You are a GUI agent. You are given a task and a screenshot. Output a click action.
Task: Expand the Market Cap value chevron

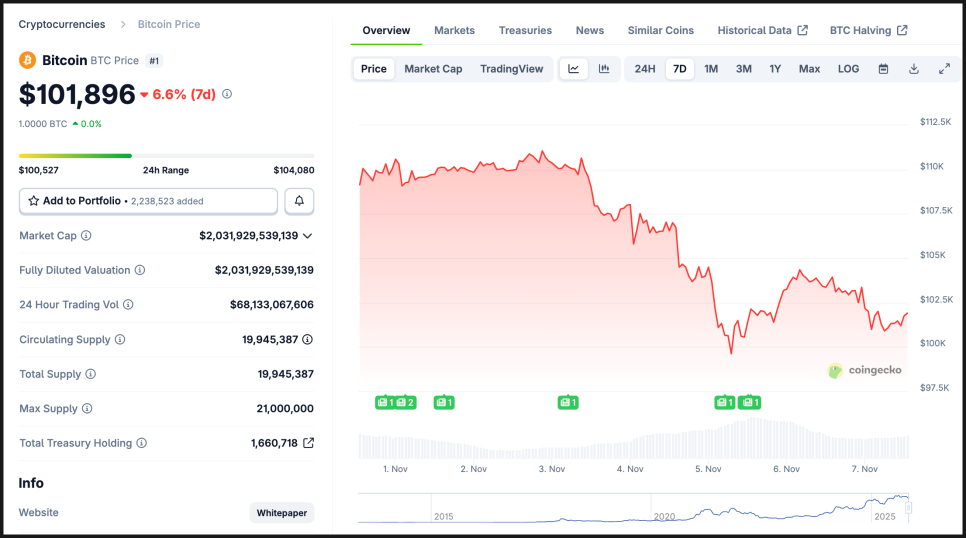[x=307, y=236]
